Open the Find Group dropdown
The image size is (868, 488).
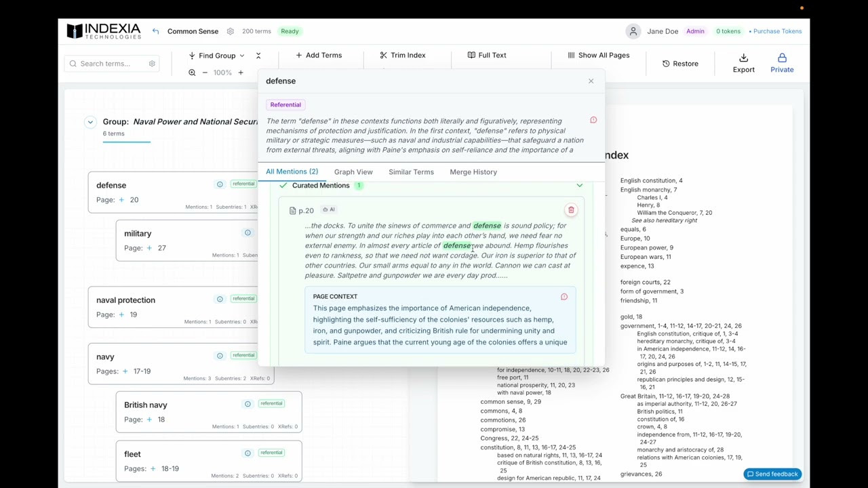tap(217, 56)
